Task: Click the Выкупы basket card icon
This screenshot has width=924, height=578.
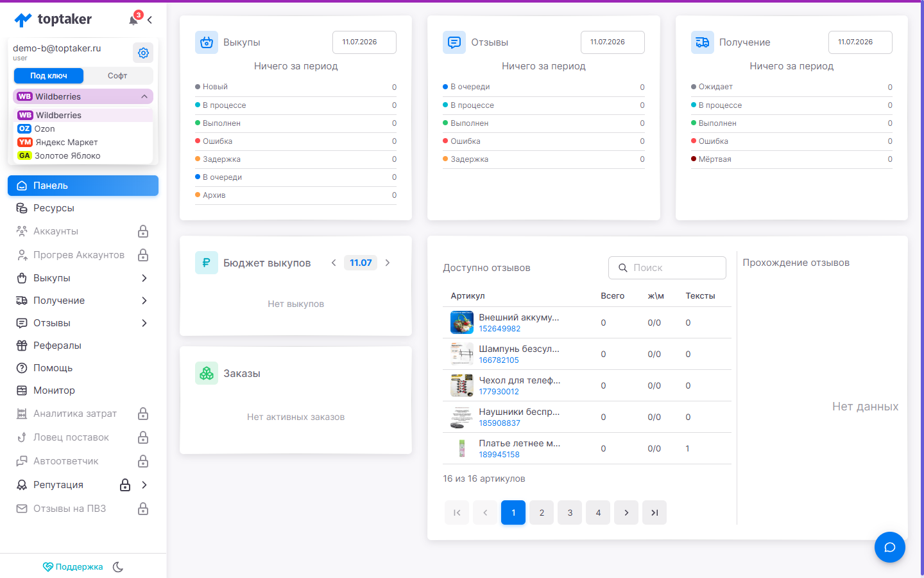Action: click(207, 42)
